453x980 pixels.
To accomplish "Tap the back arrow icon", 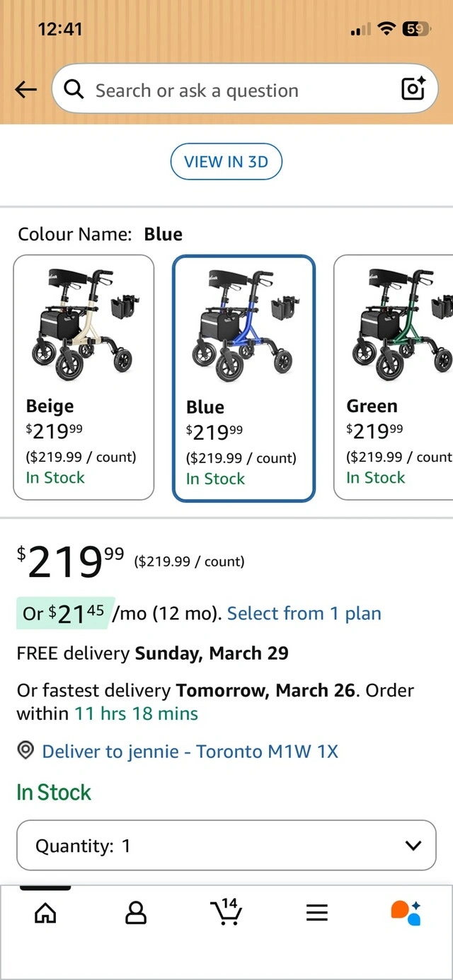I will coord(25,90).
